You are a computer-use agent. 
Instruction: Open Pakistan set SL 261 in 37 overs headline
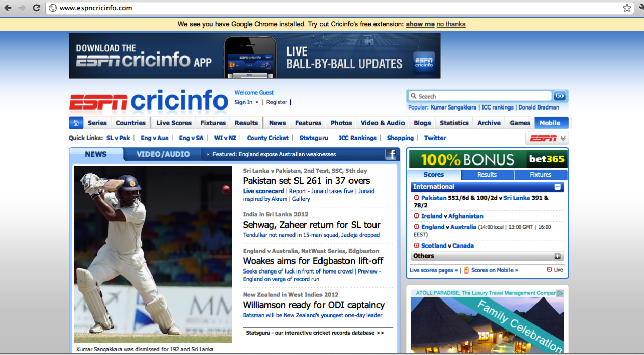(x=307, y=181)
